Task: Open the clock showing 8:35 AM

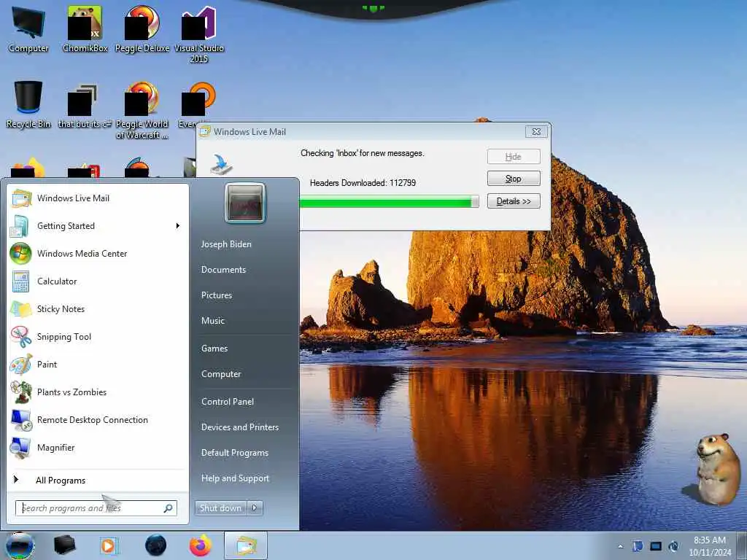Action: [x=710, y=546]
